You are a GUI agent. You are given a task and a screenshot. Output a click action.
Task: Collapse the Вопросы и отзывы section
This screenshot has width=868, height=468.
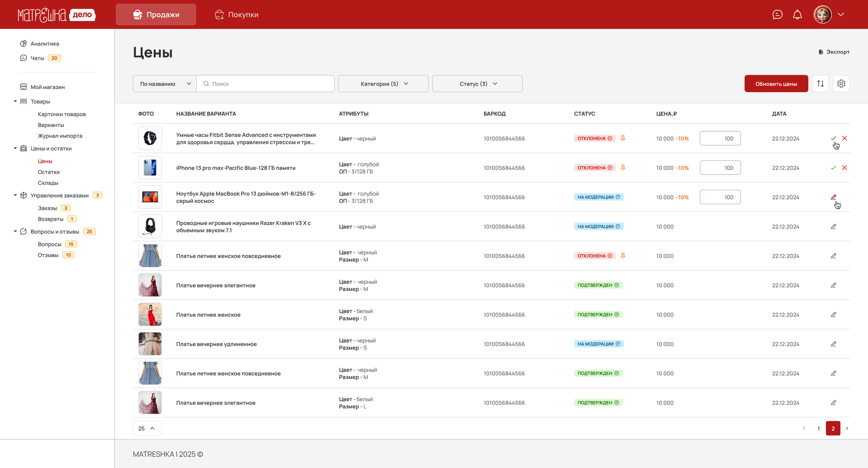click(15, 231)
